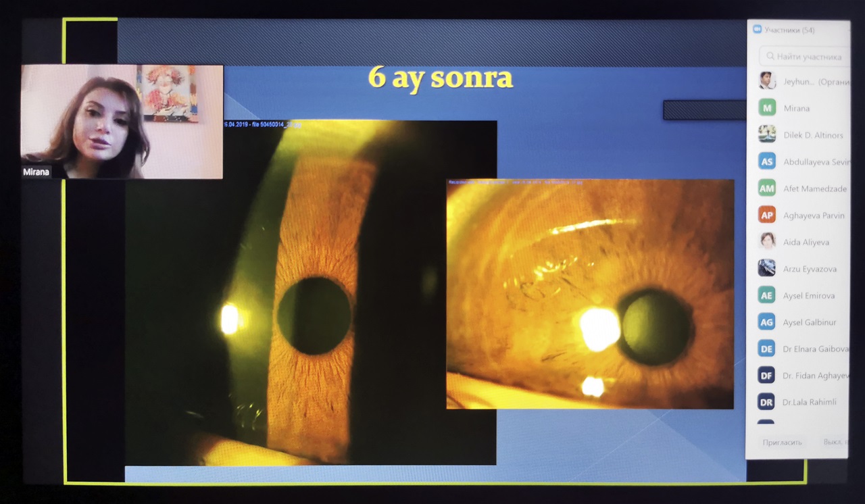
Task: Click the Участники (54) panel title
Action: [x=789, y=30]
